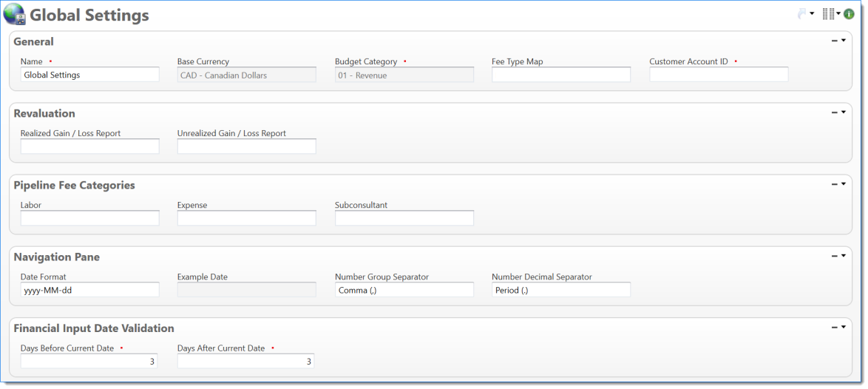This screenshot has width=868, height=389.
Task: Click the Number Group Separator Comma field
Action: [404, 290]
